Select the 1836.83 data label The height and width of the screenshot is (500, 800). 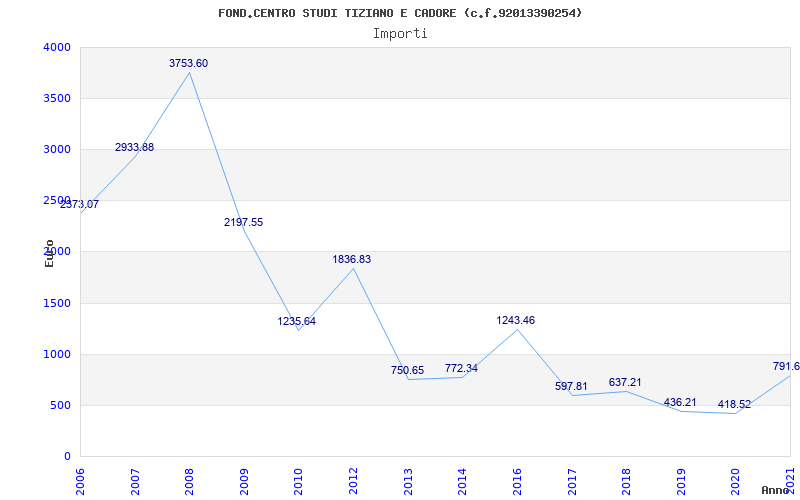point(351,259)
